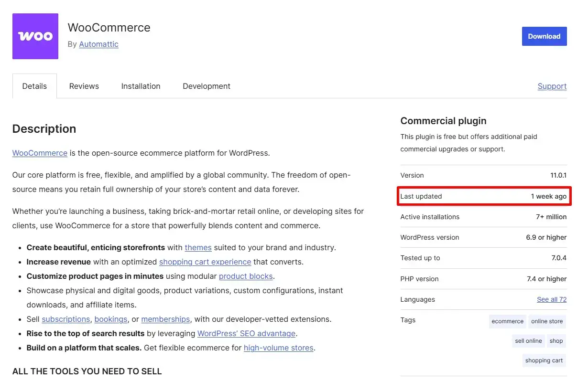Viewport: 588px width, 381px height.
Task: Click the memberships link
Action: coord(165,319)
